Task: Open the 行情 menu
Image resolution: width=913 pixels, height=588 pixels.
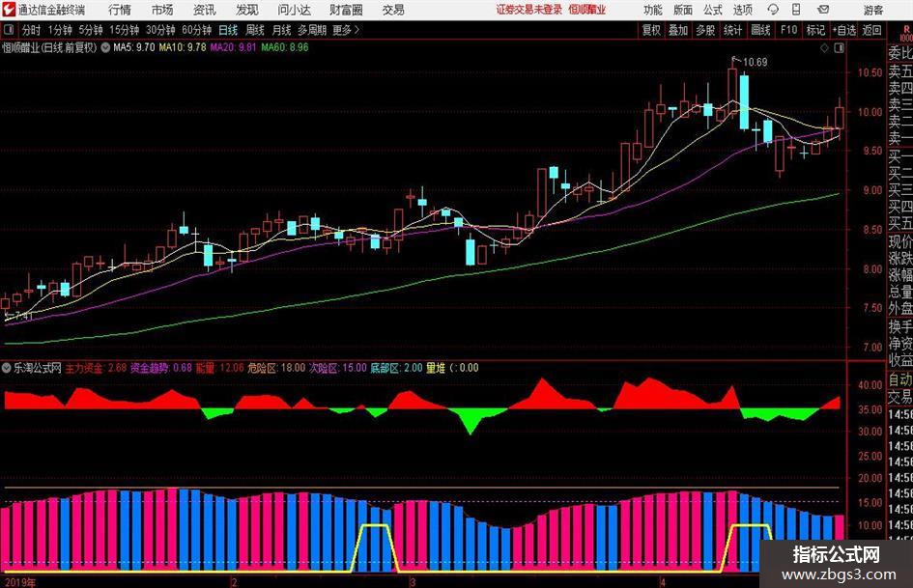Action: [x=120, y=10]
